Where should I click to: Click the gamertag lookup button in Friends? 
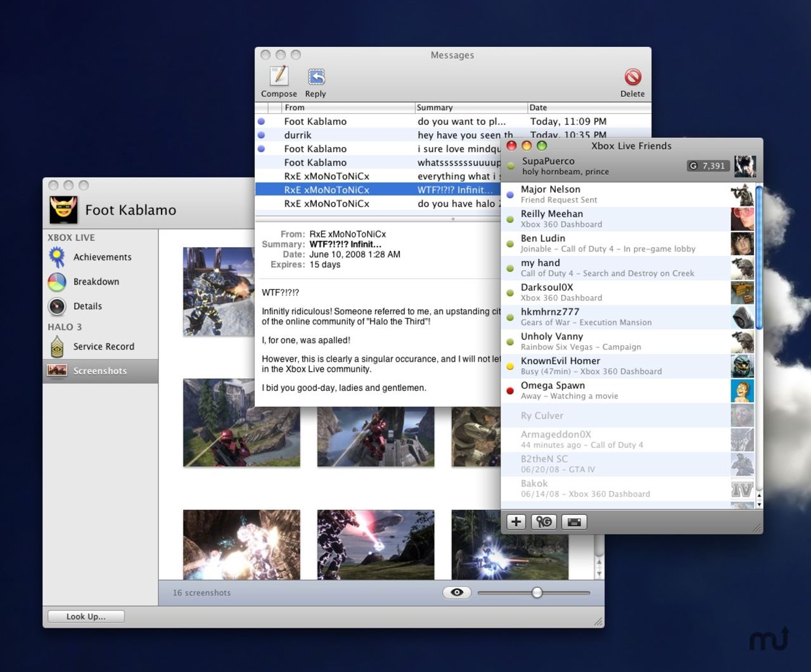pos(544,522)
